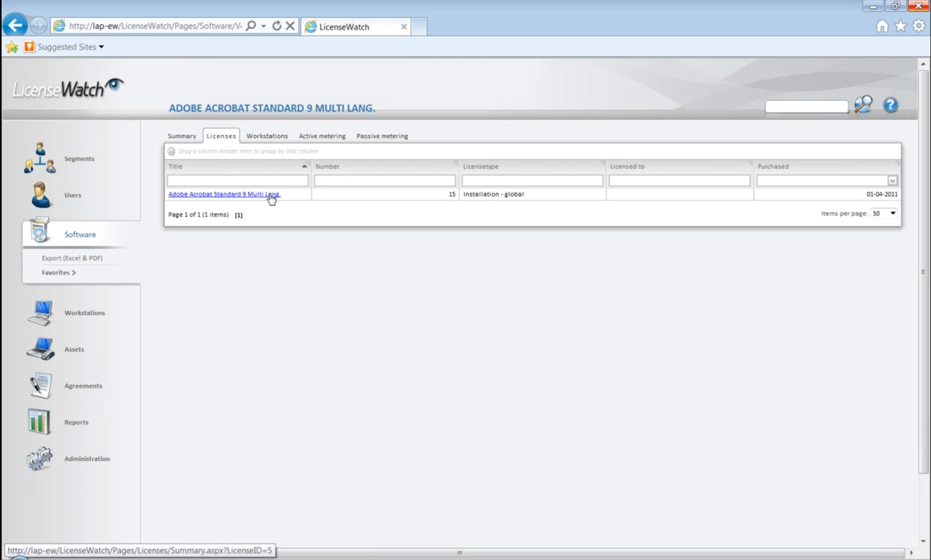Viewport: 931px width, 560px height.
Task: Toggle sort arrow on Title column
Action: [304, 166]
